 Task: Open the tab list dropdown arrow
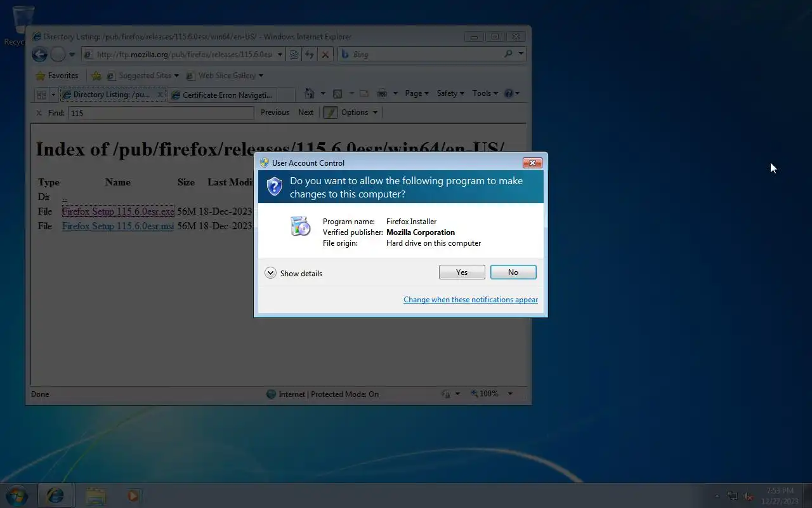53,95
